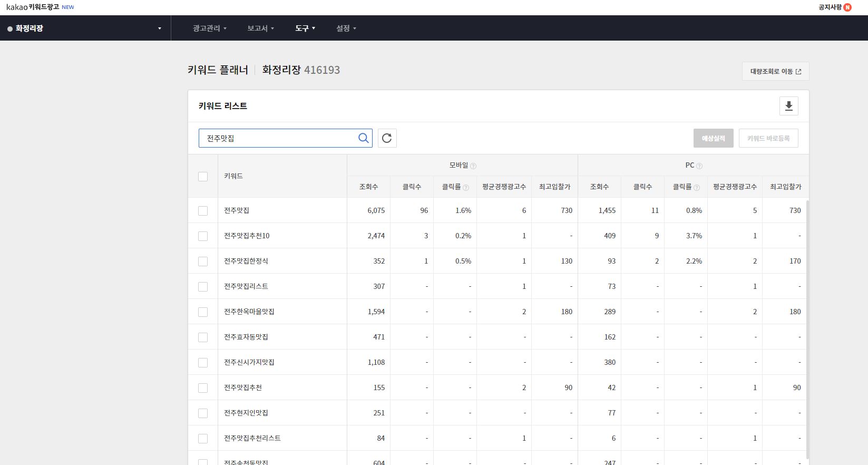The image size is (868, 465).
Task: Click the search magnifier icon
Action: (x=363, y=138)
